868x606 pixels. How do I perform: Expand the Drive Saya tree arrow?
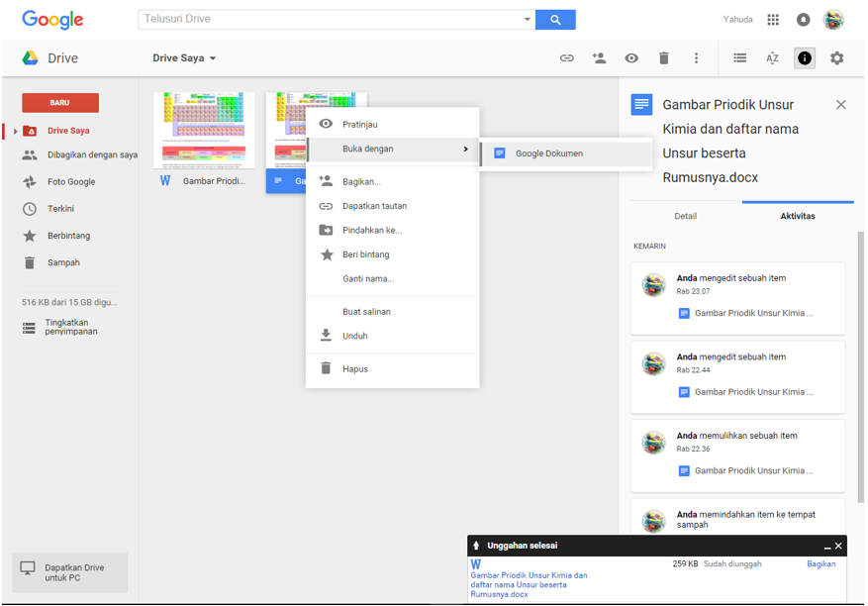(x=16, y=132)
